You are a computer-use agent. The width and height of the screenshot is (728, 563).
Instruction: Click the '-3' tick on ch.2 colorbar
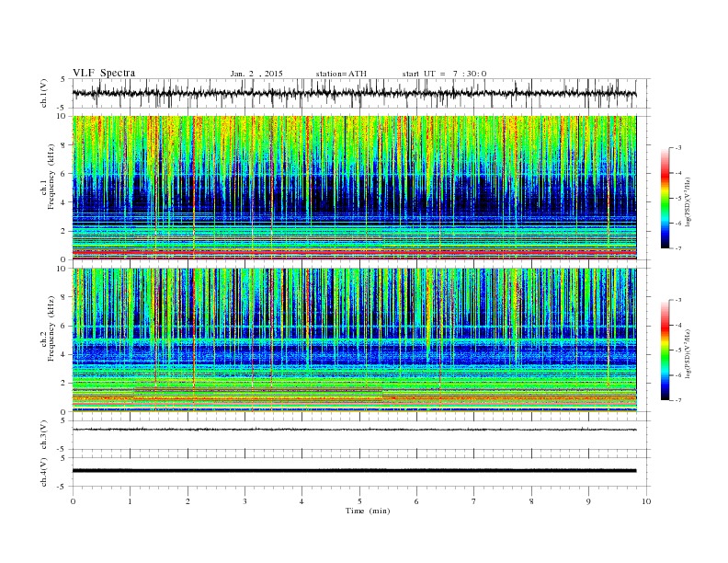click(678, 300)
